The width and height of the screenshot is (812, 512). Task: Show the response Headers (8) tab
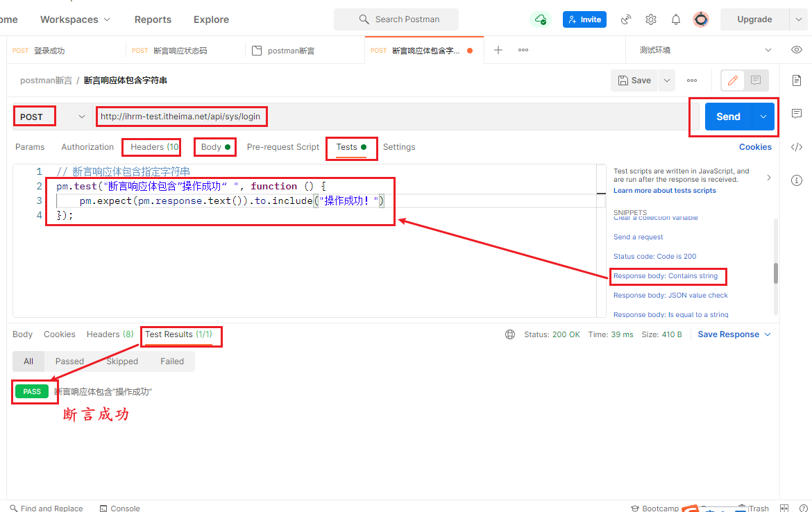tap(110, 334)
